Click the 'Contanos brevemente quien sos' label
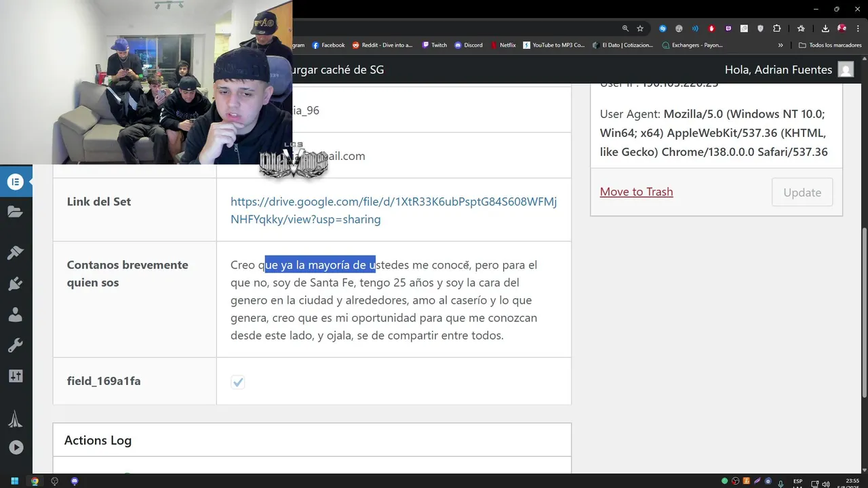This screenshot has width=868, height=488. point(127,274)
